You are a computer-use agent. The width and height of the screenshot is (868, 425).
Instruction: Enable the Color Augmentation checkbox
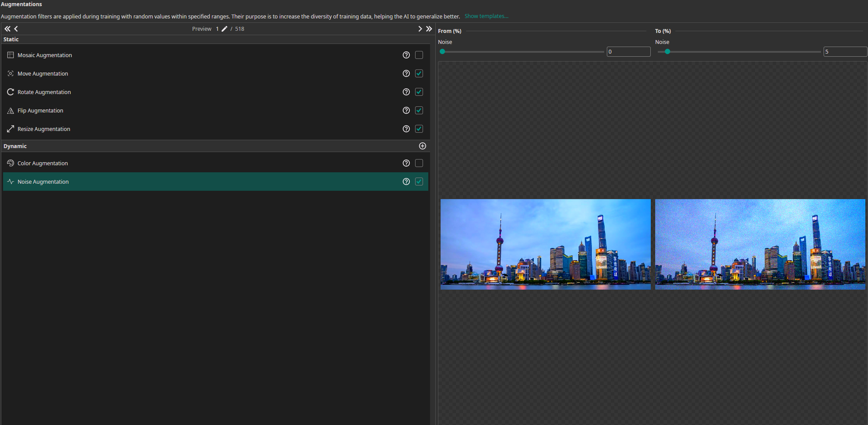tap(419, 163)
